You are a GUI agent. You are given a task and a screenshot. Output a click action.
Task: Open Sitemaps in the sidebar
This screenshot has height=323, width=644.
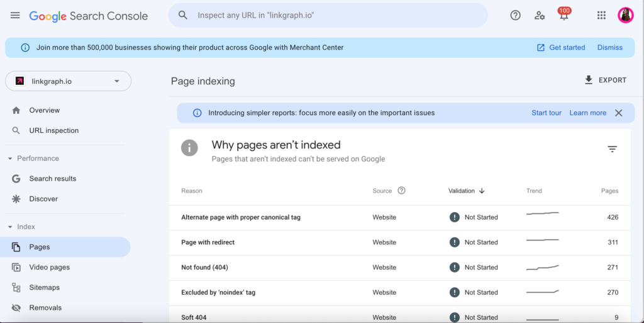click(44, 288)
